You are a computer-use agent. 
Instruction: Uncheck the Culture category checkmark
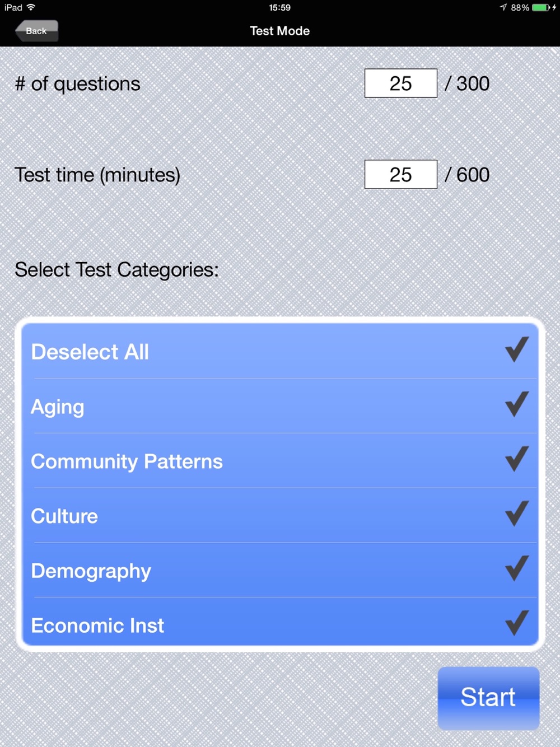click(x=516, y=514)
